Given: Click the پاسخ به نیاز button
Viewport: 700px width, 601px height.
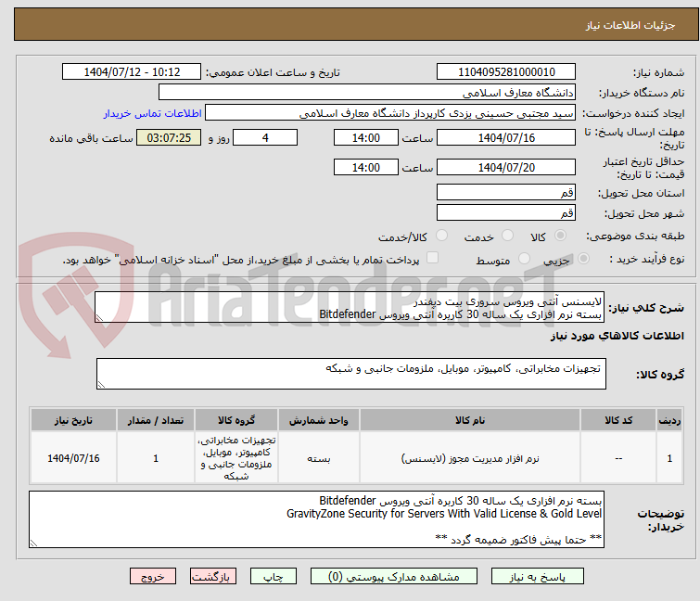Looking at the screenshot, I should (x=537, y=576).
